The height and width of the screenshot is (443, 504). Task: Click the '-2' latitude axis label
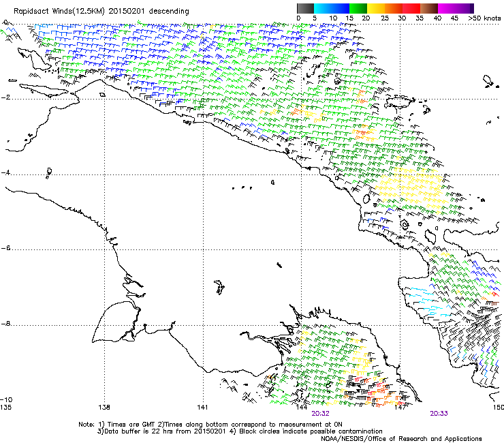pos(5,97)
